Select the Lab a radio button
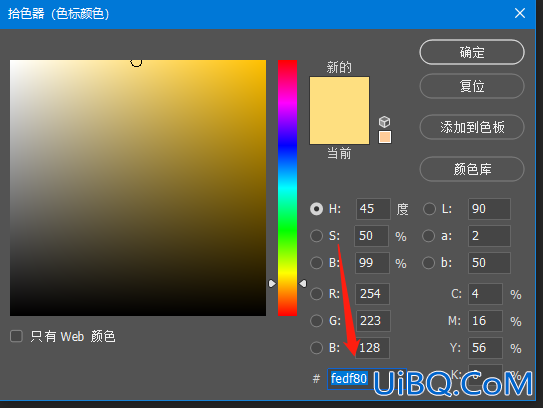This screenshot has height=408, width=543. 429,236
